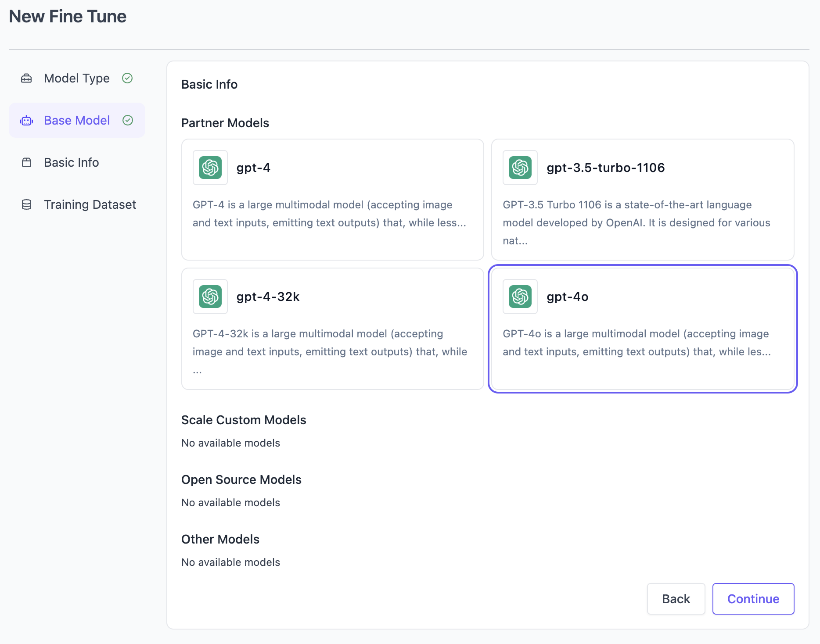
Task: Click the Continue button
Action: [753, 599]
